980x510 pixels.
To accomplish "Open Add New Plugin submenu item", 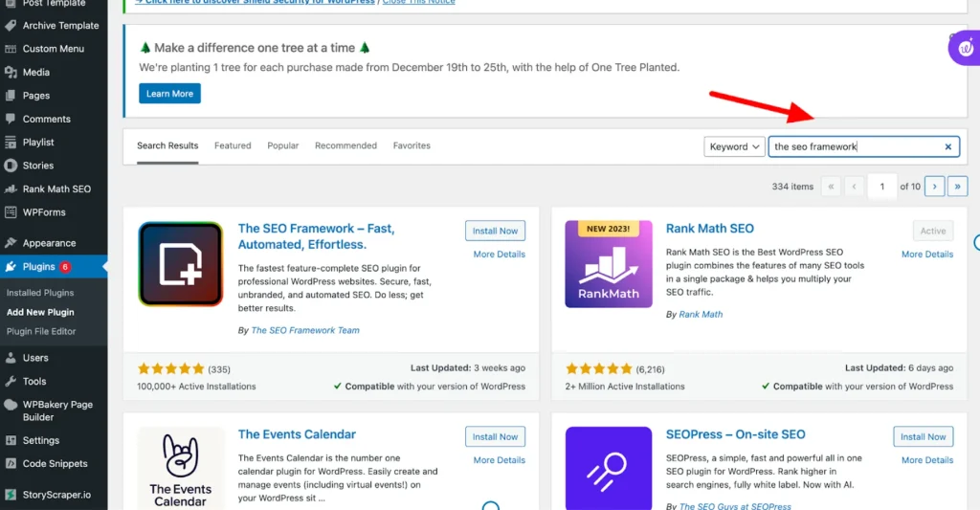I will pyautogui.click(x=40, y=312).
